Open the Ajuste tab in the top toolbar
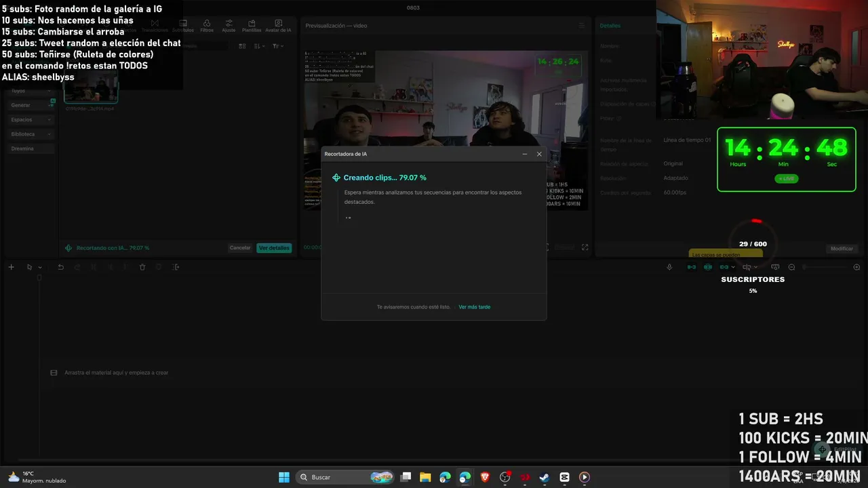The image size is (868, 488). click(x=229, y=26)
